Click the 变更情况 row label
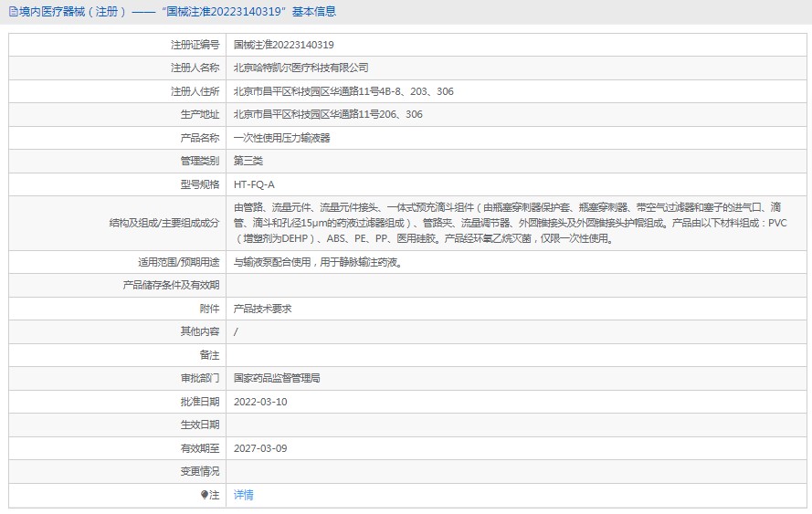 (199, 471)
